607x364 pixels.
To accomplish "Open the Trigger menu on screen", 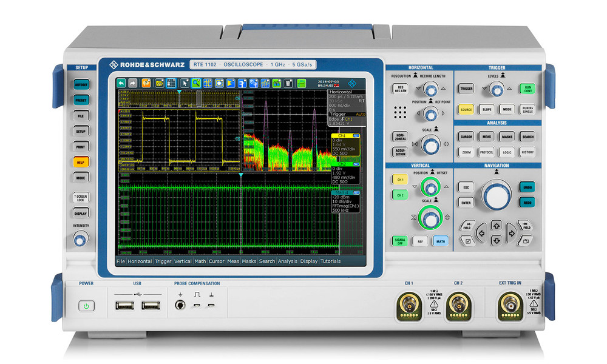I will (x=163, y=261).
